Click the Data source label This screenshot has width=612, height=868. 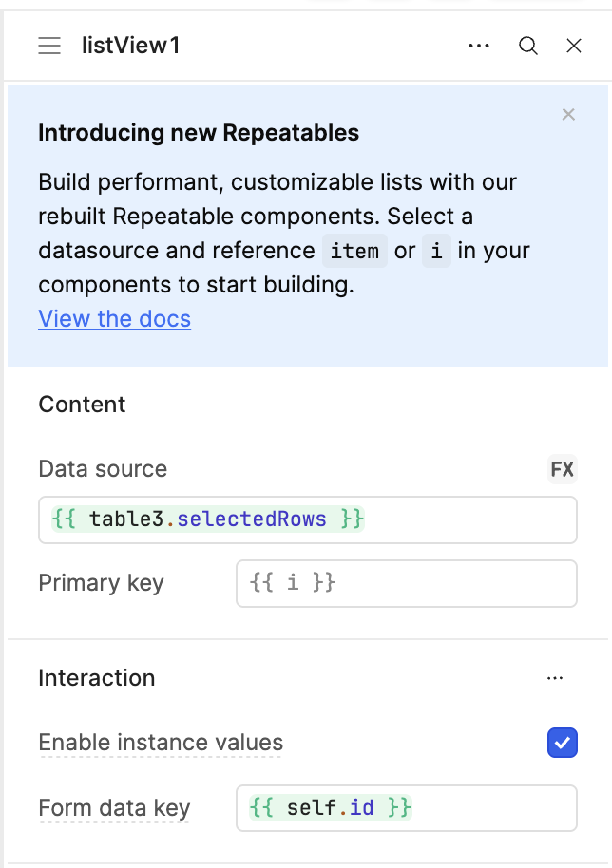(x=103, y=469)
